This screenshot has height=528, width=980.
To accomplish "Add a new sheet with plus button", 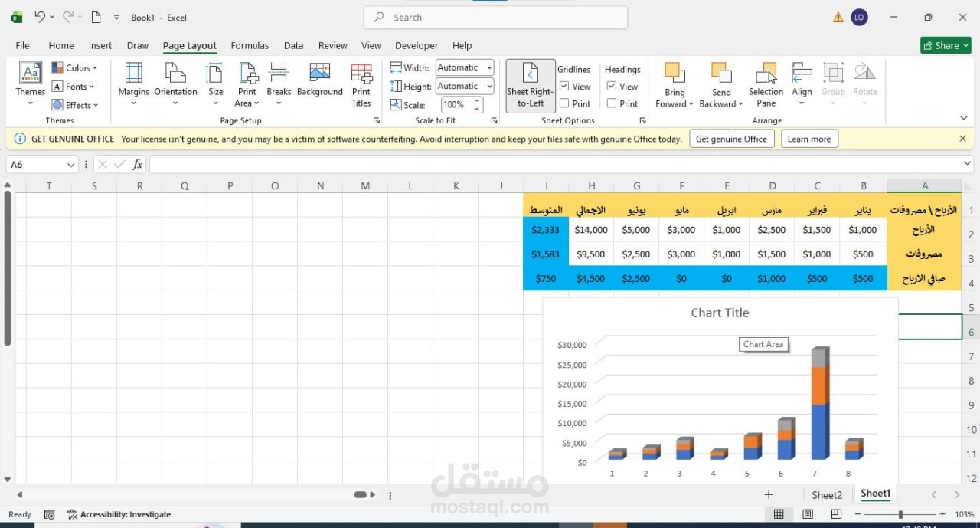I will [769, 495].
